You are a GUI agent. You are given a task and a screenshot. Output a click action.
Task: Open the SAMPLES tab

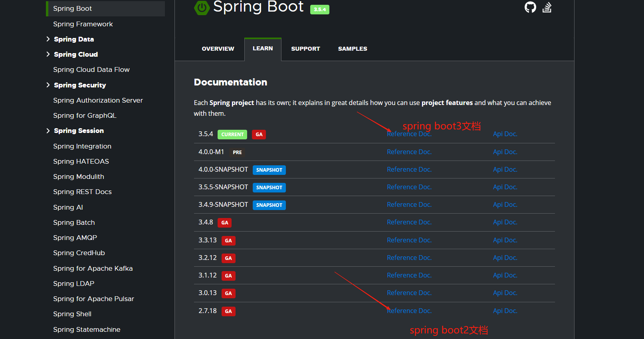coord(353,49)
